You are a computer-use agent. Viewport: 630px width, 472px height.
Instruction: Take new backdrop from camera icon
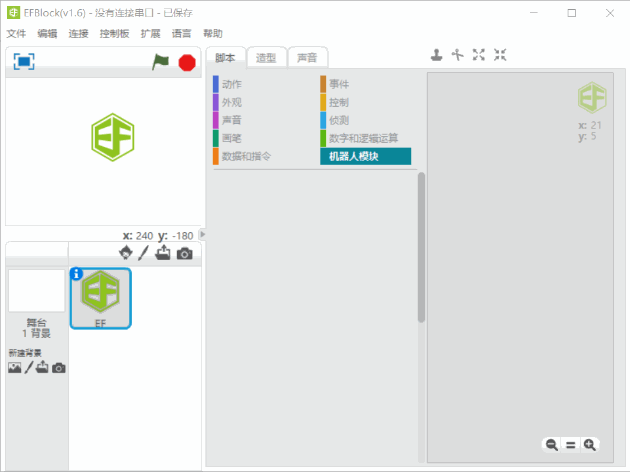[59, 368]
